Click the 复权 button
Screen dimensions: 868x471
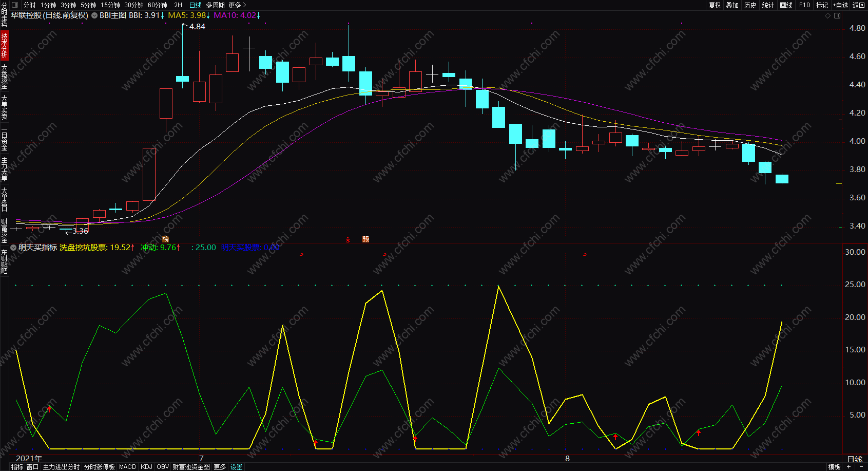pos(715,5)
